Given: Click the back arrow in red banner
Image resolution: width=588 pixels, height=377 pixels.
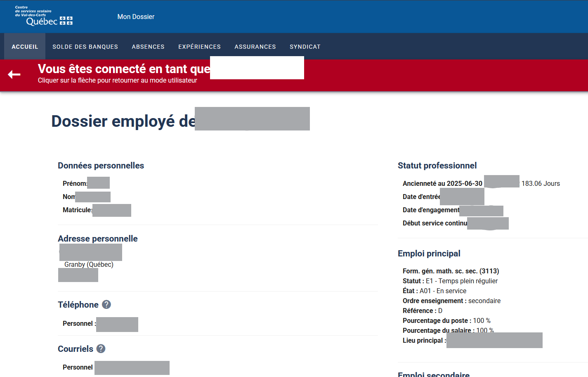Looking at the screenshot, I should 14,74.
